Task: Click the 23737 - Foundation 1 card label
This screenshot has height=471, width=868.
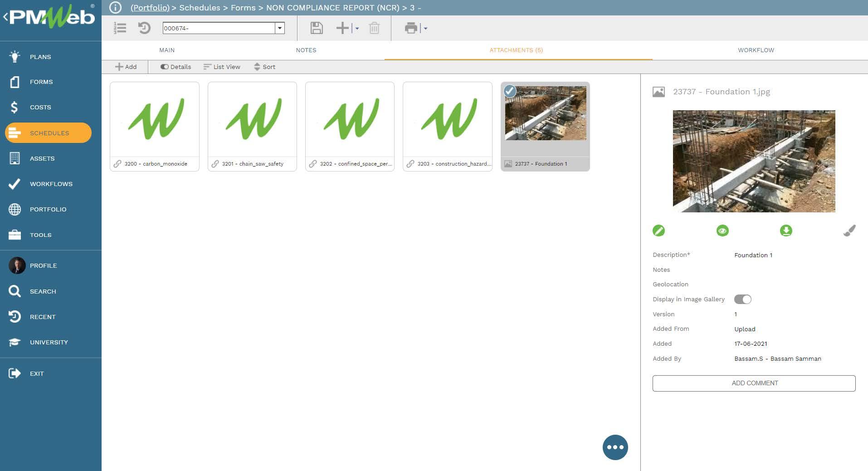Action: tap(541, 164)
